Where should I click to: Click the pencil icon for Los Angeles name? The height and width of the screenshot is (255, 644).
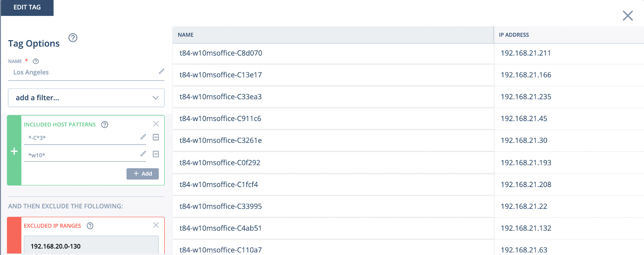(161, 72)
